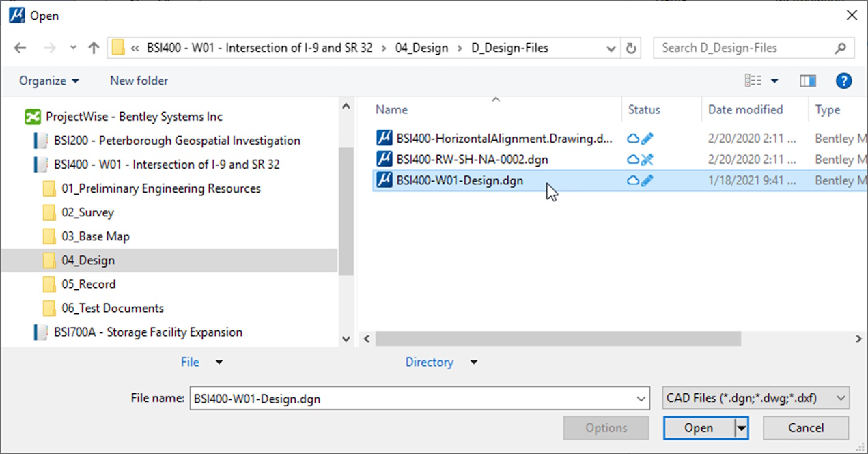Open the Directory attribute dropdown
The width and height of the screenshot is (868, 454).
tap(473, 362)
